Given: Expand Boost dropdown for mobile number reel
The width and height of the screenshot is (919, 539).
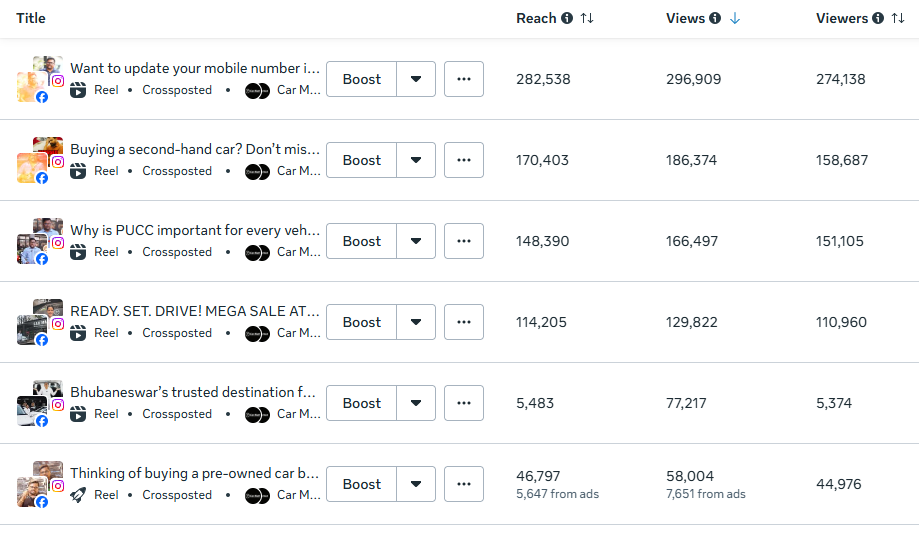Looking at the screenshot, I should [416, 79].
